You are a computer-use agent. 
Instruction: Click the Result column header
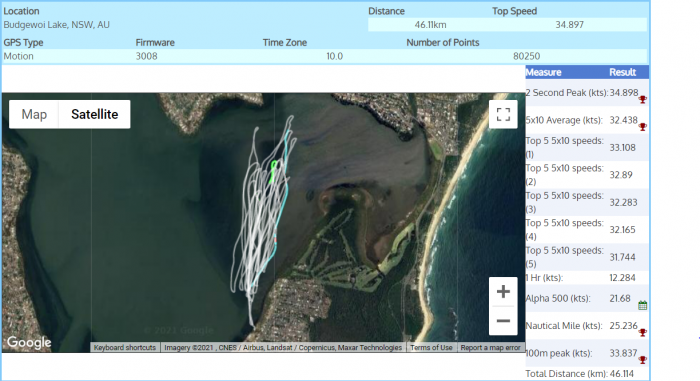coord(622,72)
